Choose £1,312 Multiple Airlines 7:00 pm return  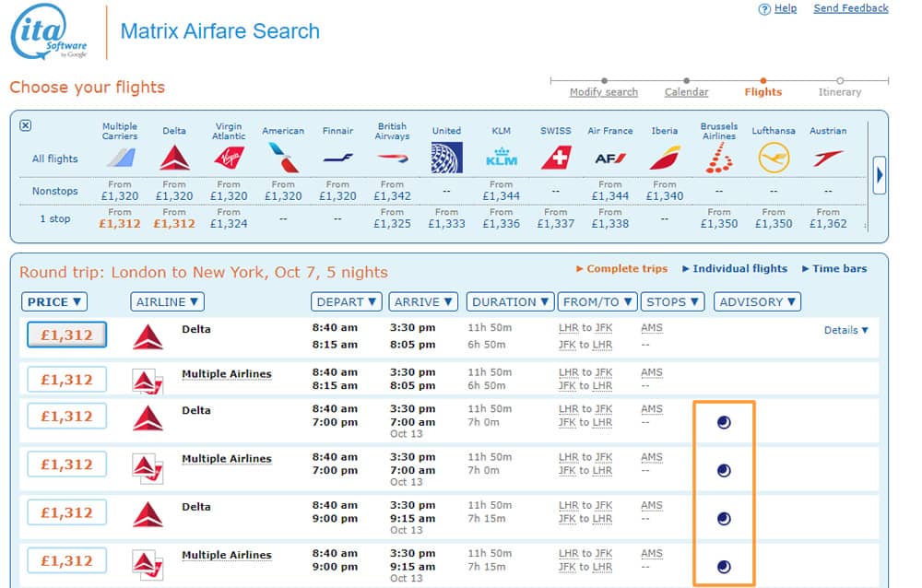[x=67, y=465]
